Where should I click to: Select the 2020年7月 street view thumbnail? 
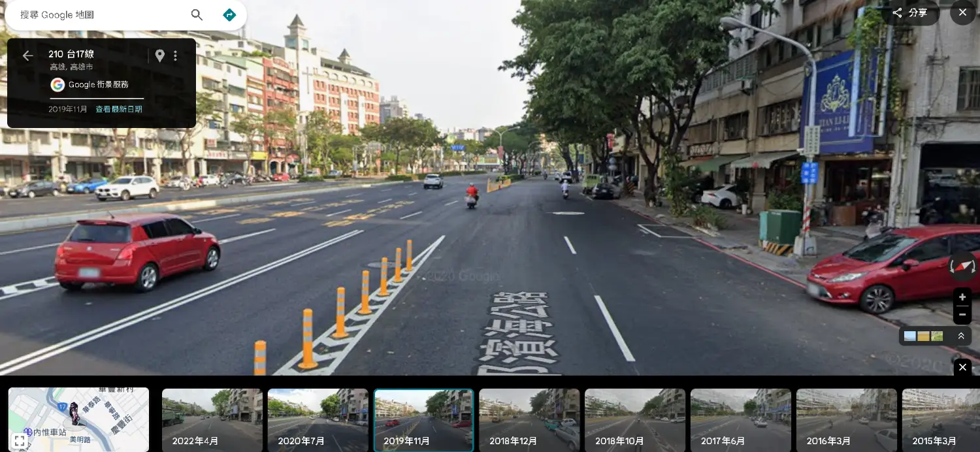pos(318,420)
